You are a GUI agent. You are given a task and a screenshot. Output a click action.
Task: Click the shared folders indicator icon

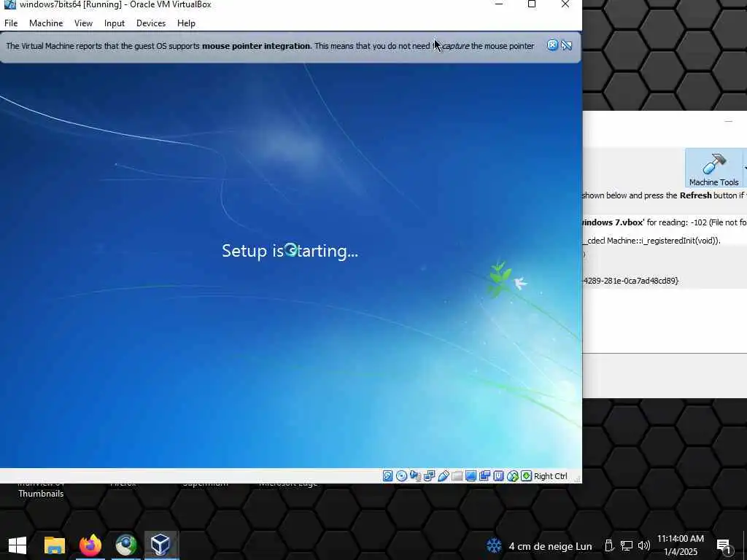pos(457,475)
